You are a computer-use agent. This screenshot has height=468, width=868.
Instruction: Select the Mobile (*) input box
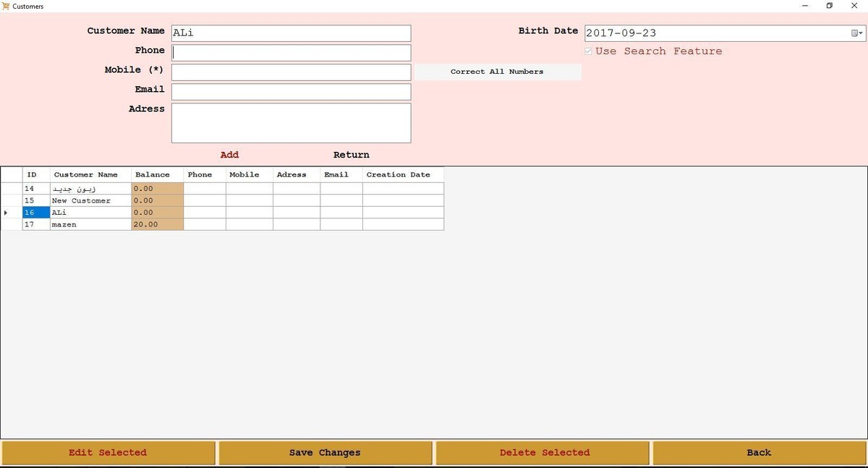tap(291, 72)
